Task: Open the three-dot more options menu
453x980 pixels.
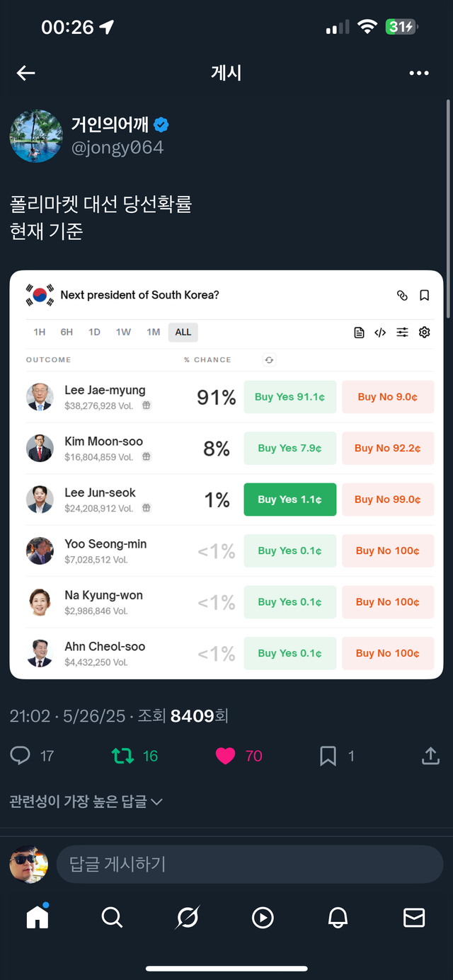Action: click(419, 73)
